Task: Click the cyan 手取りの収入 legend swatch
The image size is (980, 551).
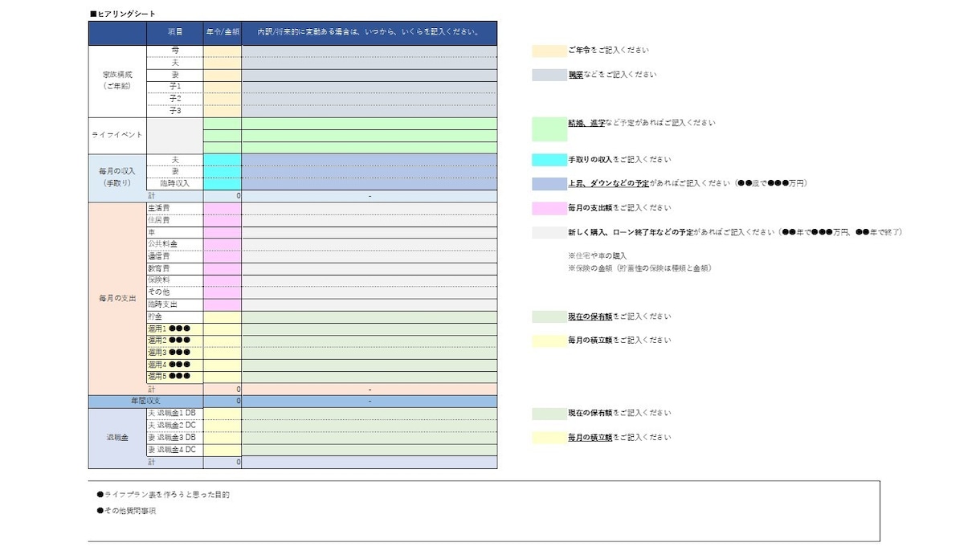Action: tap(549, 160)
